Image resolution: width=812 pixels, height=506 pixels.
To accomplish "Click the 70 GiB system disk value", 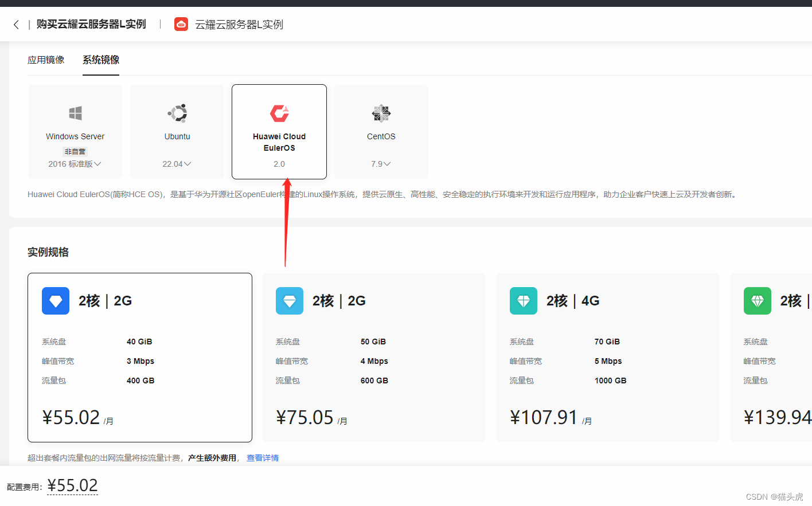I will [x=607, y=342].
